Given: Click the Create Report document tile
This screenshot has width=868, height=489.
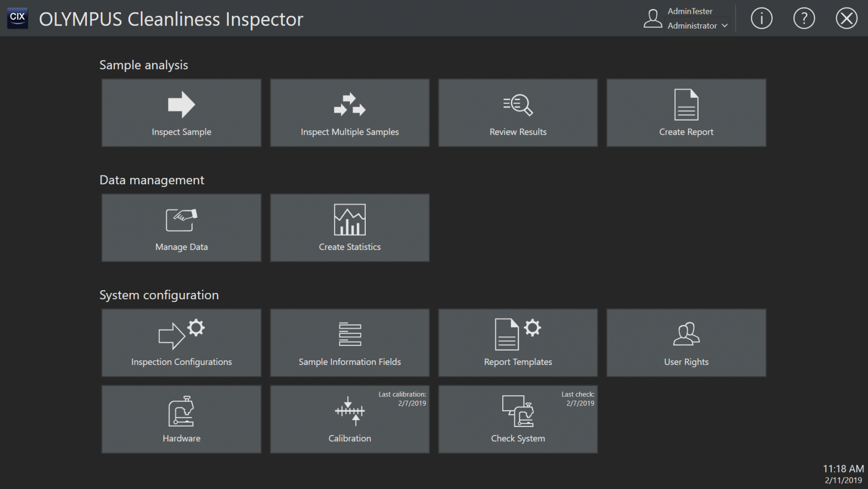Looking at the screenshot, I should pos(686,113).
